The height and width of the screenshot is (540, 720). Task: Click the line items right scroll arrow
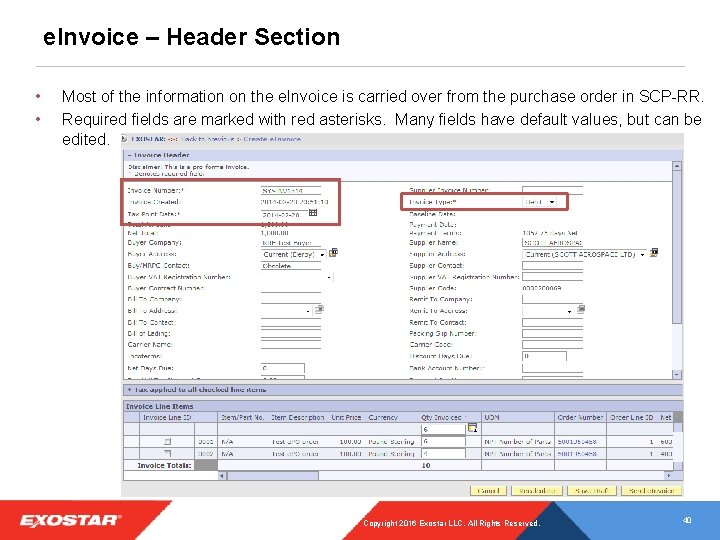[x=669, y=476]
